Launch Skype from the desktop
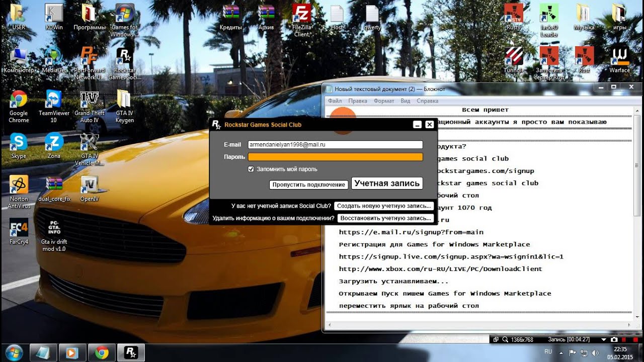644x362 pixels. pyautogui.click(x=19, y=146)
